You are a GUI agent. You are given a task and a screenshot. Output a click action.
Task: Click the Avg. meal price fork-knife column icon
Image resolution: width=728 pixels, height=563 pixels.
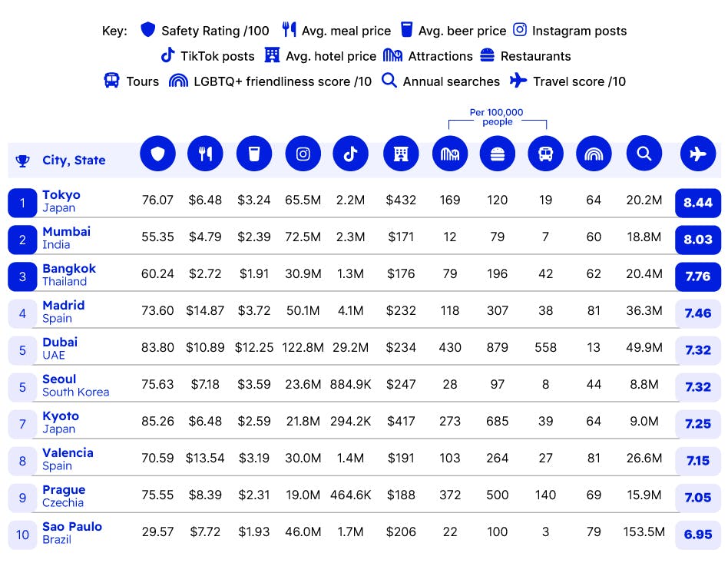click(205, 154)
